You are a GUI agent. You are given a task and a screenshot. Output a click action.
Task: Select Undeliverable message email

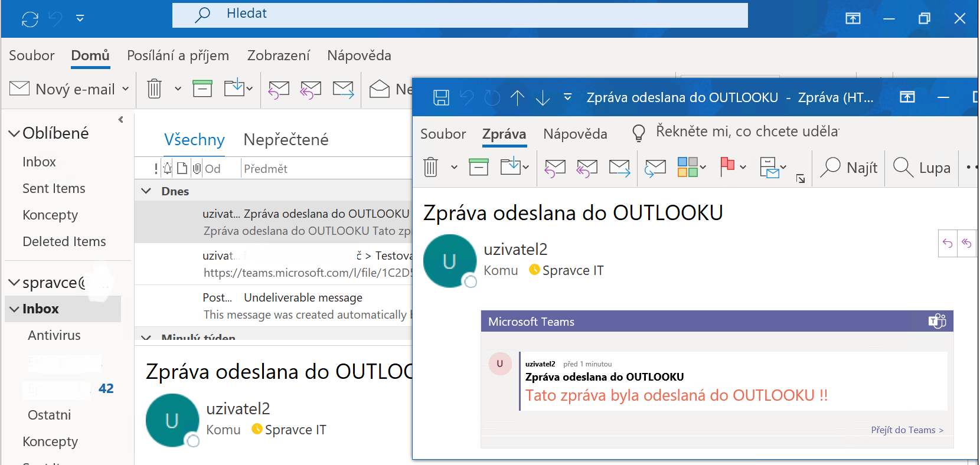pyautogui.click(x=273, y=306)
